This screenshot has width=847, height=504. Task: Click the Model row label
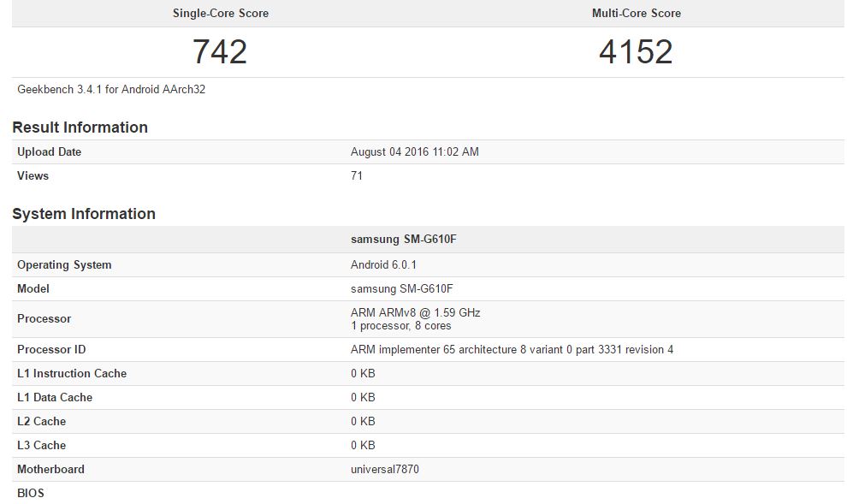click(x=33, y=288)
